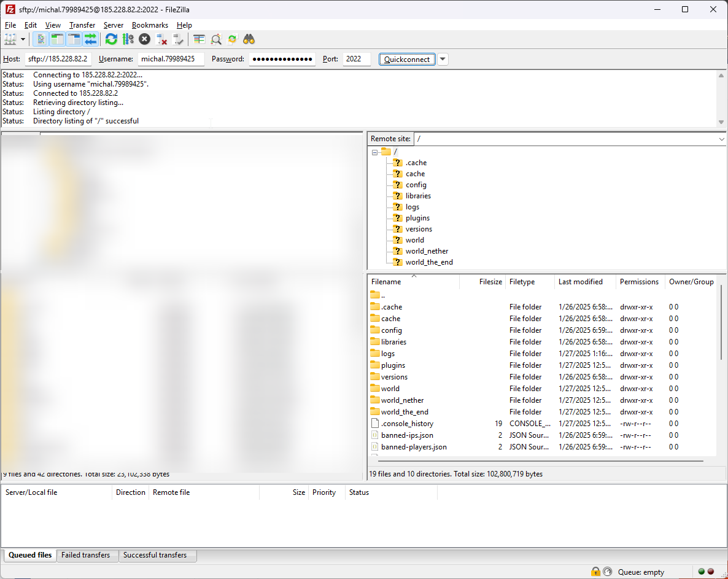The image size is (728, 579).
Task: Open the Server menu
Action: pos(114,25)
